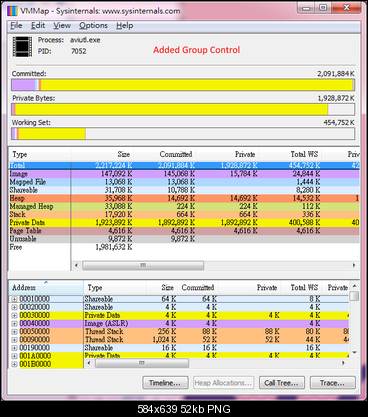Screen dimensions: 368x417
Task: Select the Stack type row
Action: coord(184,214)
